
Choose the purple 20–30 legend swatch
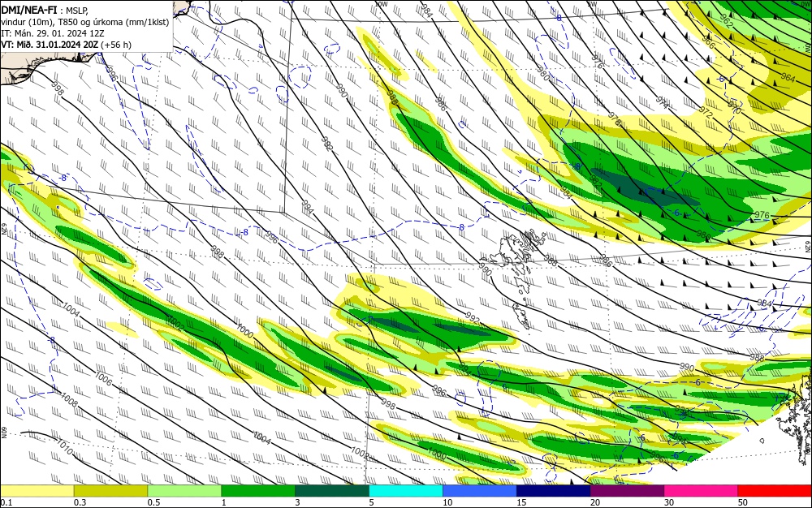tap(627, 490)
